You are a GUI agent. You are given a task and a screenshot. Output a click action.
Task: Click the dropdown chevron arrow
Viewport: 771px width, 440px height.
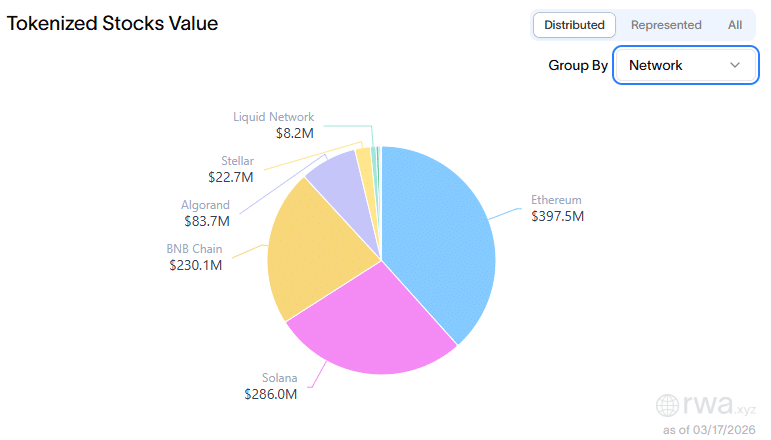736,65
